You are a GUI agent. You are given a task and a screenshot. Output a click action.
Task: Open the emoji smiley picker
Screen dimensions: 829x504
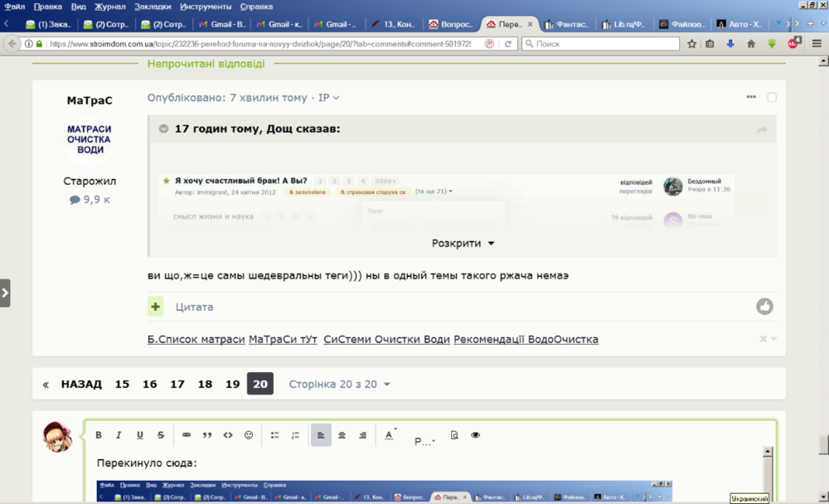(x=249, y=435)
